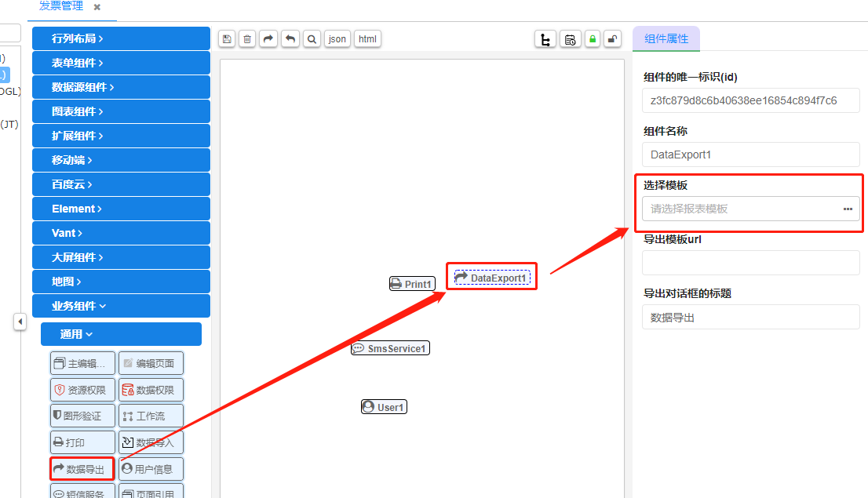Select the 数据导出 component in palette
Screen dimensions: 868x498
tap(82, 469)
